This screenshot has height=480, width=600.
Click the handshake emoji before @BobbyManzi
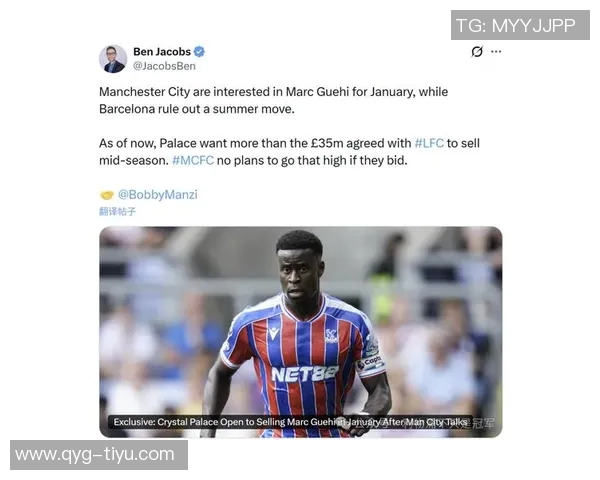point(107,195)
